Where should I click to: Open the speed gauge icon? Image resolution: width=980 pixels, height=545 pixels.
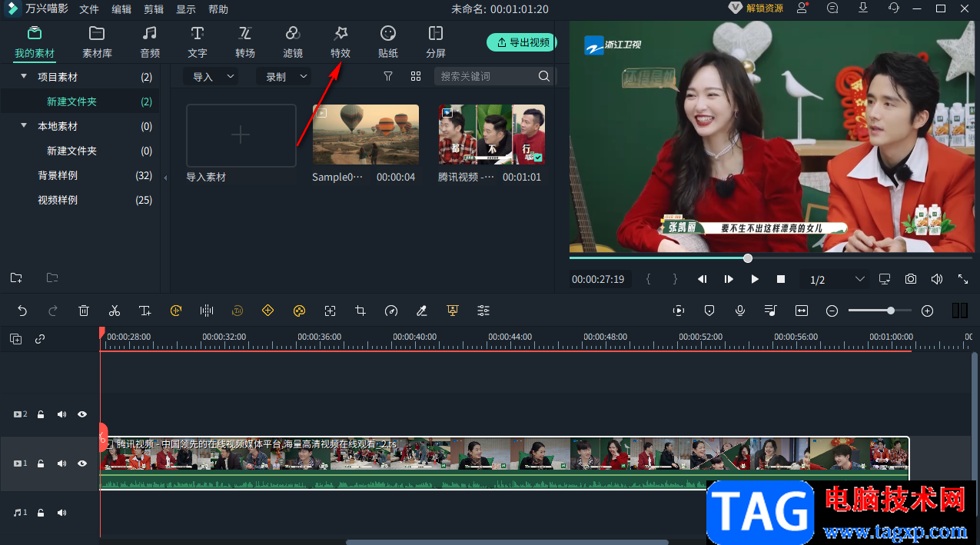click(391, 311)
